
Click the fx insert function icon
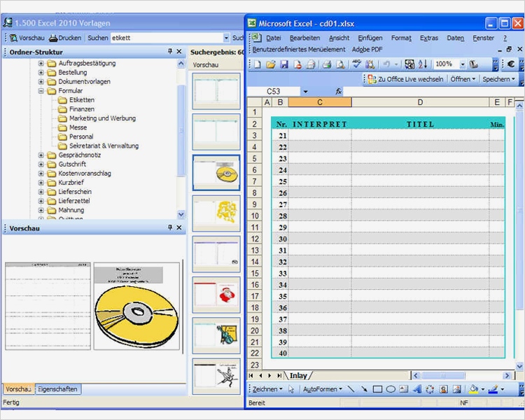(339, 91)
